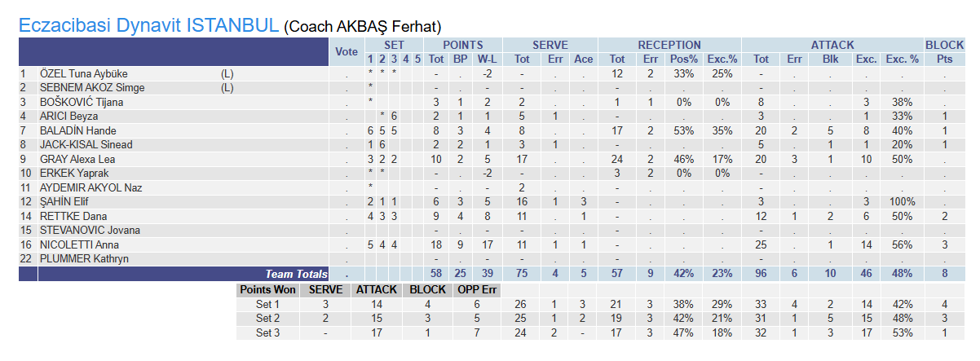Screen dimensions: 980x361
Task: Select the Set 2 summary row label
Action: [x=268, y=318]
